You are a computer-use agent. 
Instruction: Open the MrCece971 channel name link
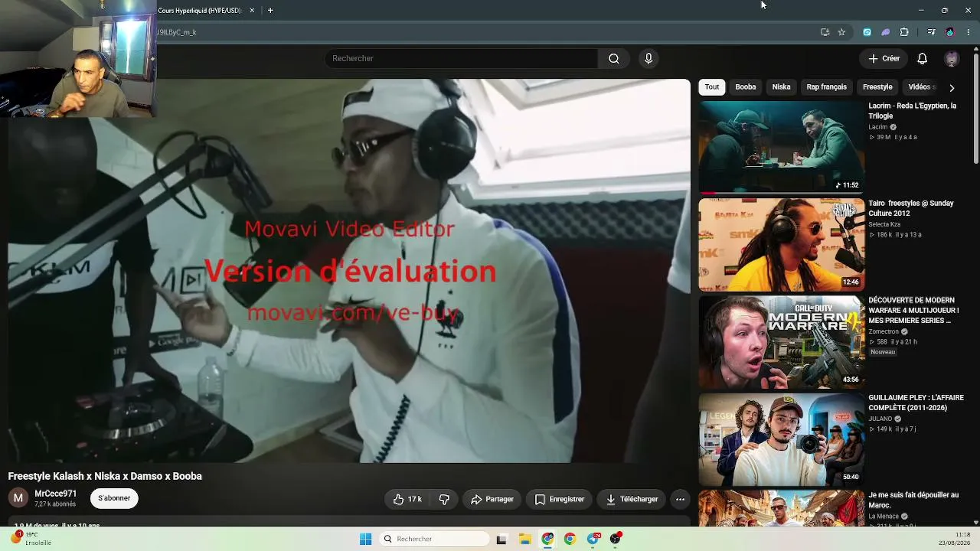pos(55,494)
